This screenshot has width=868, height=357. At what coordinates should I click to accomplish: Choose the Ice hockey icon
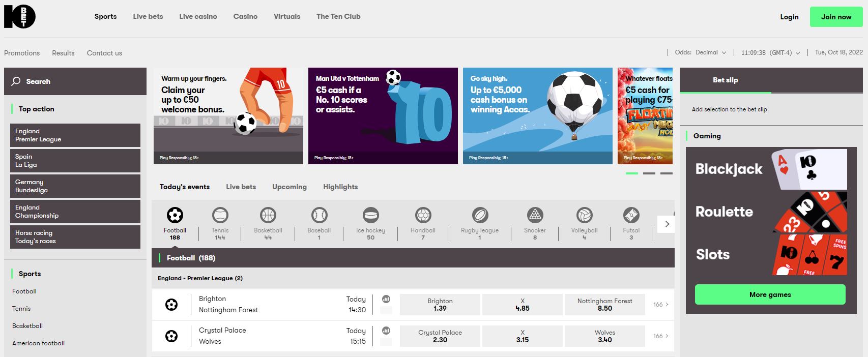point(370,215)
